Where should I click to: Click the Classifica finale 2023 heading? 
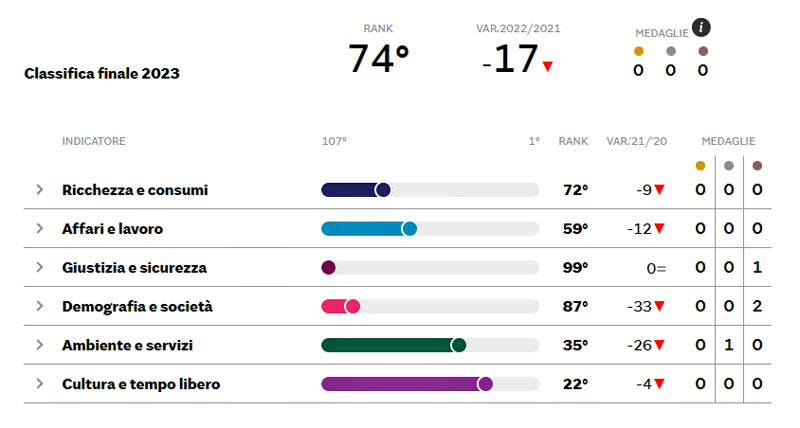click(x=102, y=73)
